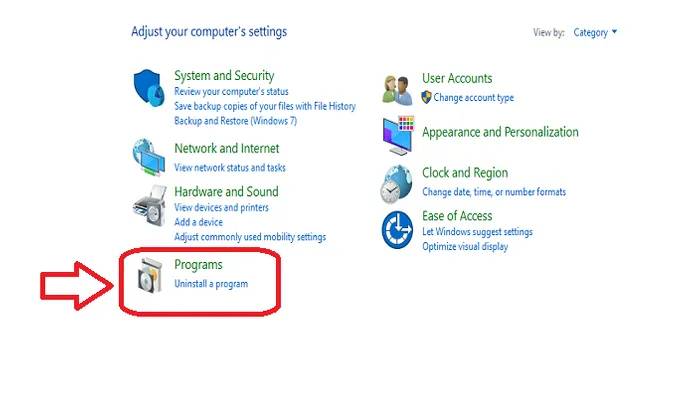Viewport: 696px width, 398px height.
Task: Click the Clock and Region globe icon
Action: pos(396,185)
